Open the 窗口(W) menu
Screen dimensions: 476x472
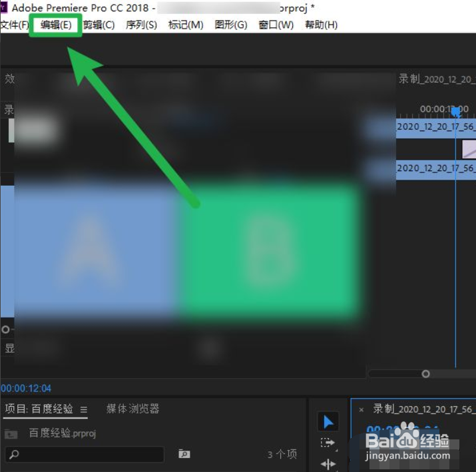coord(276,25)
